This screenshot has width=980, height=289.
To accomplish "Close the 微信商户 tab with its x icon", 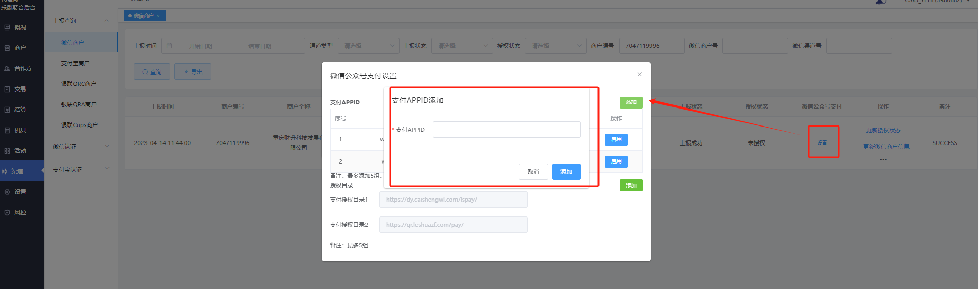I will (x=158, y=16).
